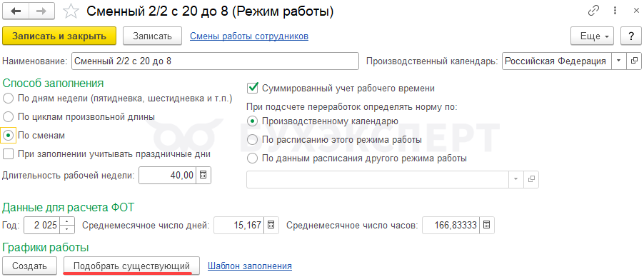
Task: Add this form to favorites with the star
Action: click(x=71, y=11)
